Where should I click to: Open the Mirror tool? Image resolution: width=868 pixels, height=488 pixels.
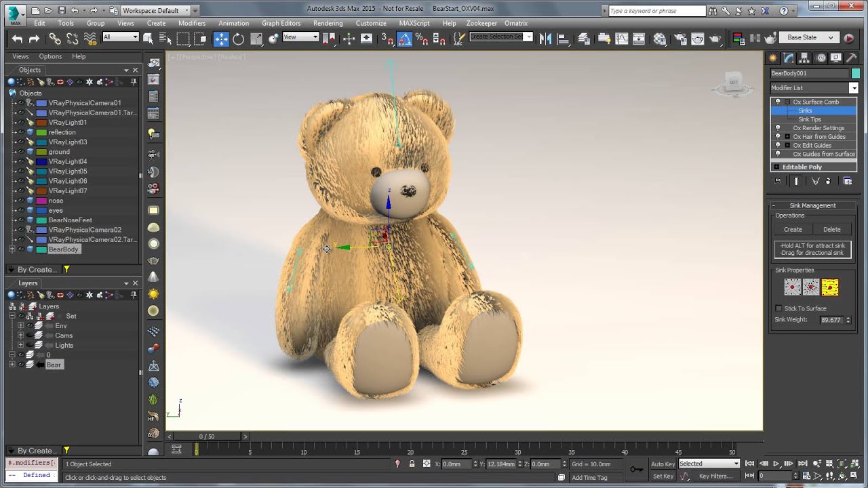coord(546,39)
